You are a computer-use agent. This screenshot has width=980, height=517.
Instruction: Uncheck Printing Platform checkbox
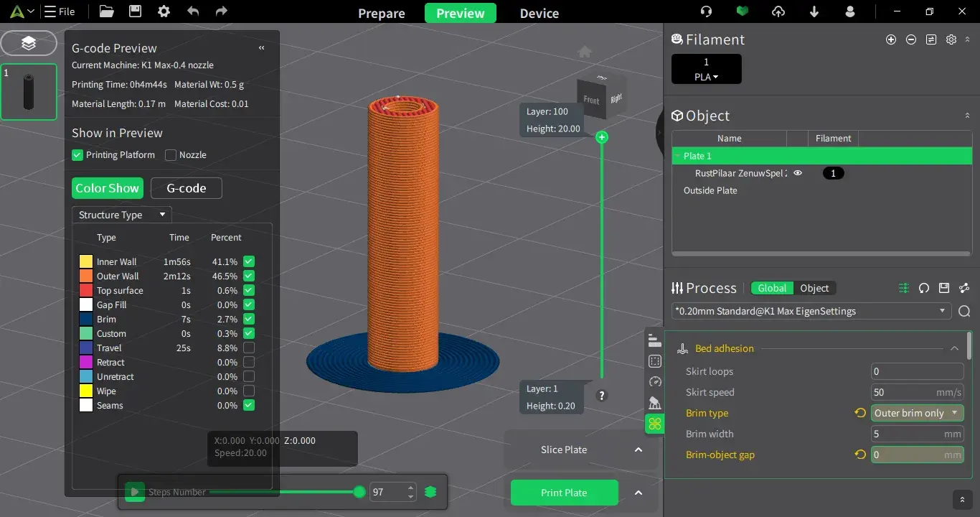click(77, 155)
